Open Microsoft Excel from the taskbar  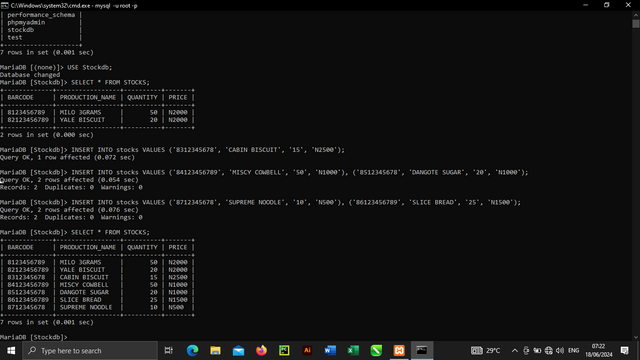point(353,351)
